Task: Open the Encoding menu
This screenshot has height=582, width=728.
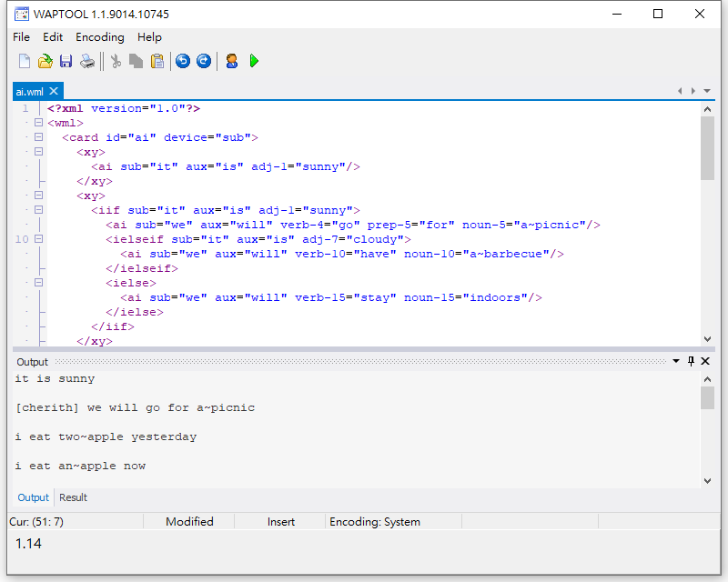Action: 99,37
